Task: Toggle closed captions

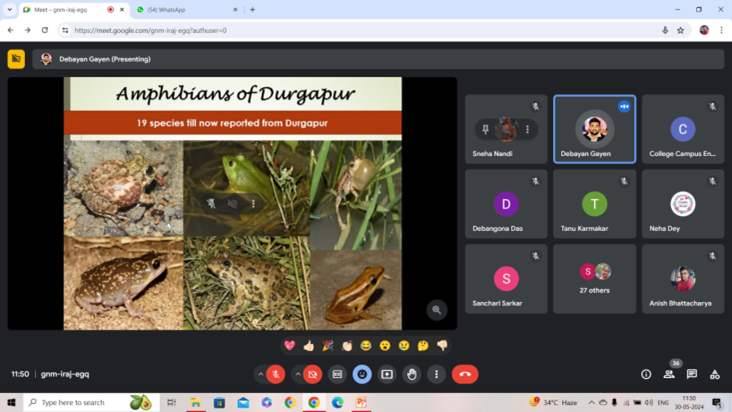Action: (x=337, y=374)
